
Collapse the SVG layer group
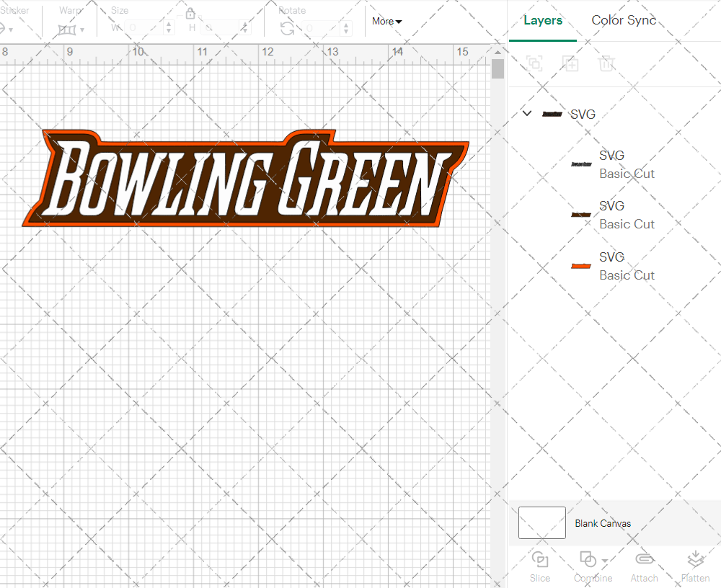point(526,113)
